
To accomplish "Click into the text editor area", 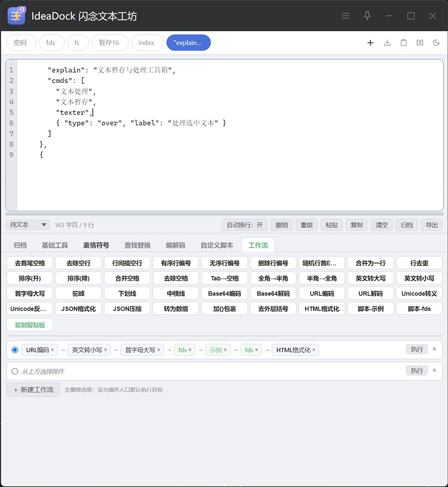I will coord(230,135).
